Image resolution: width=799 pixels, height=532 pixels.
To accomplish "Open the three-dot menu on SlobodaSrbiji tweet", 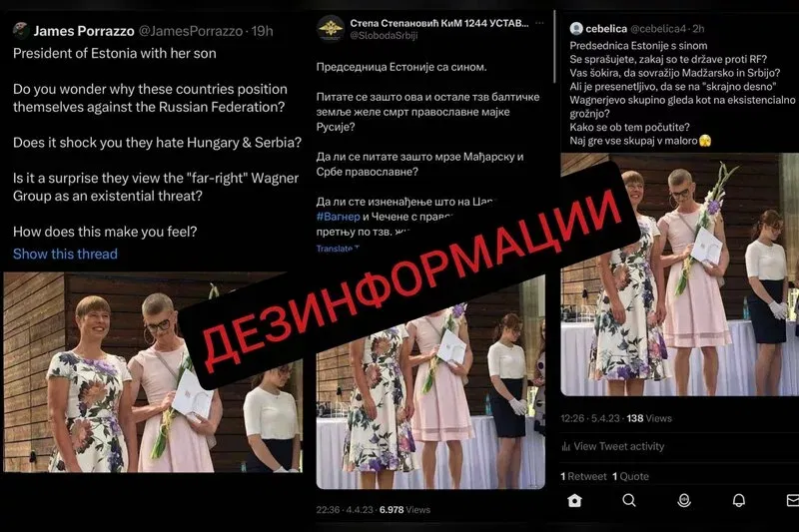I will (539, 23).
